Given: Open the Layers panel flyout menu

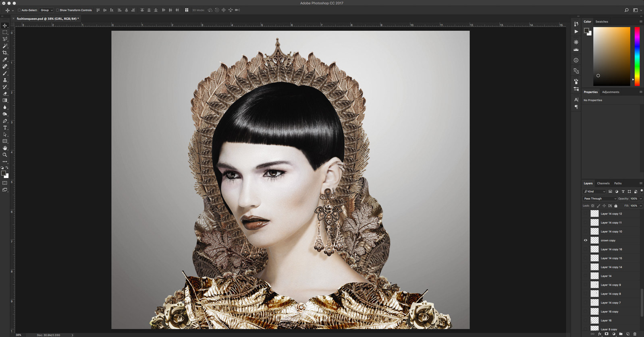Looking at the screenshot, I should point(641,183).
